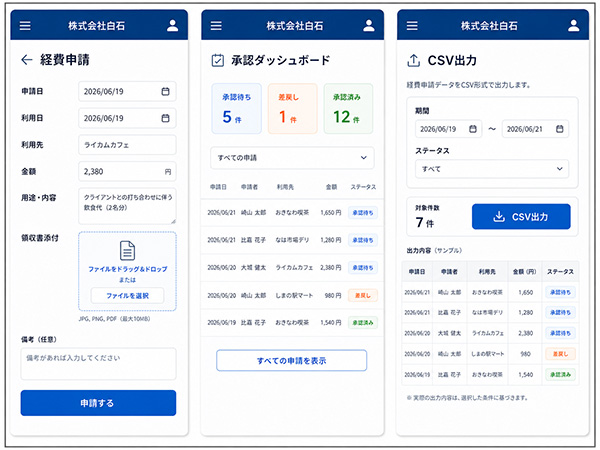Open user profile icon on 承認ダッシュボード screen
This screenshot has width=600, height=450.
point(369,26)
